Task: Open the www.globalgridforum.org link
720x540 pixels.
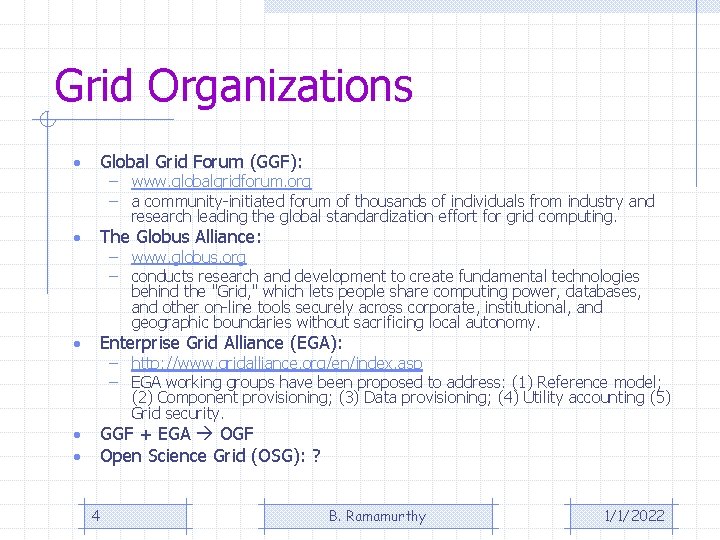Action: tap(221, 181)
